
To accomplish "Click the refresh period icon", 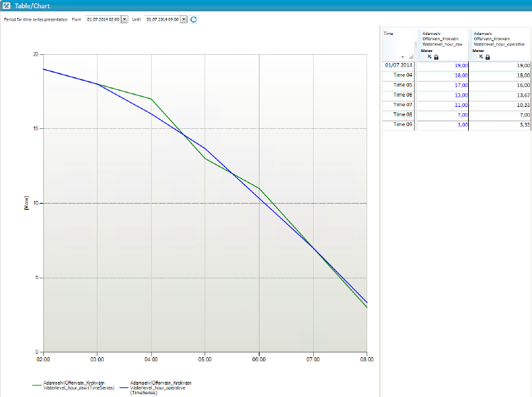I will coord(194,19).
